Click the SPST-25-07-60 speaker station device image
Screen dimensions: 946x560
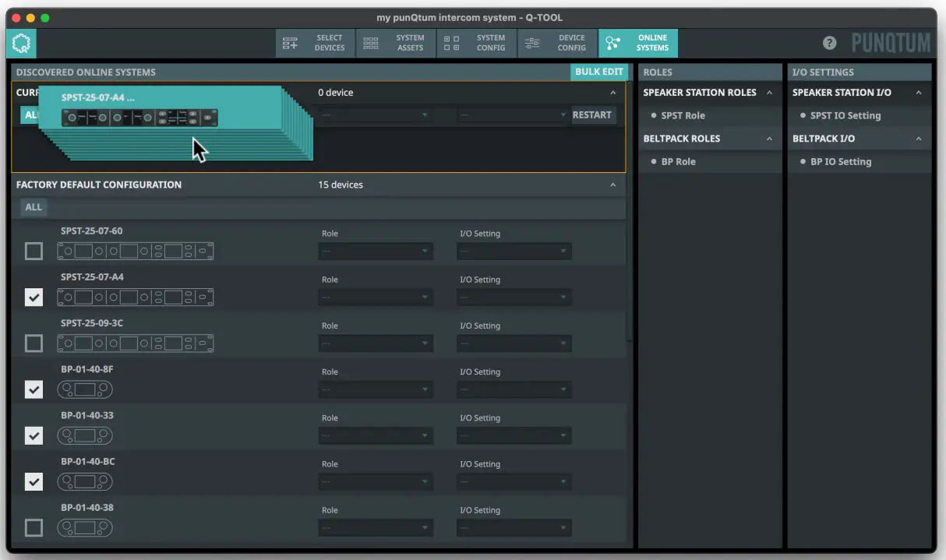pyautogui.click(x=136, y=251)
